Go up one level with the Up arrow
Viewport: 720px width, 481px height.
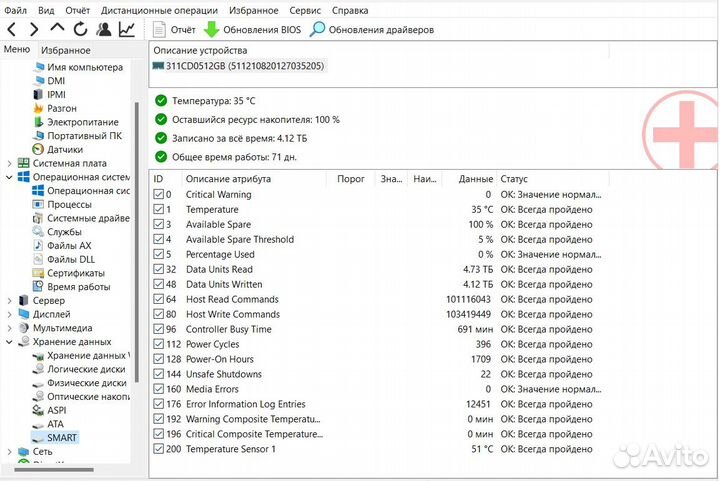pos(57,30)
